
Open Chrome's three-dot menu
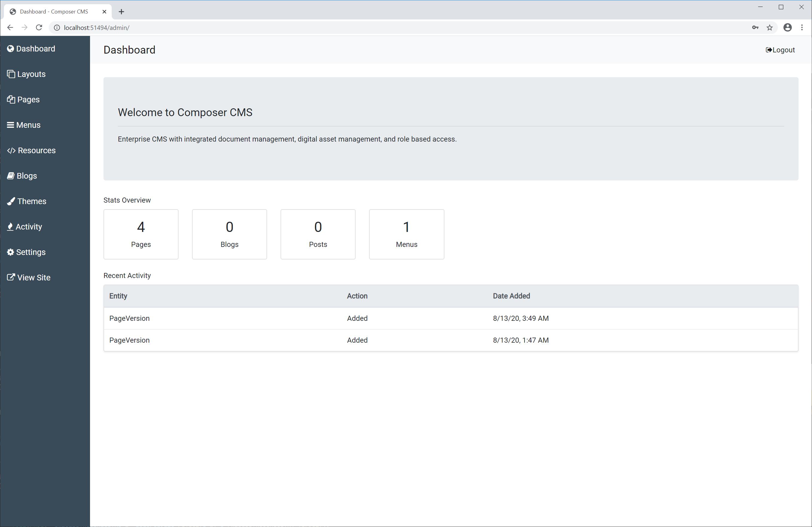coord(802,28)
